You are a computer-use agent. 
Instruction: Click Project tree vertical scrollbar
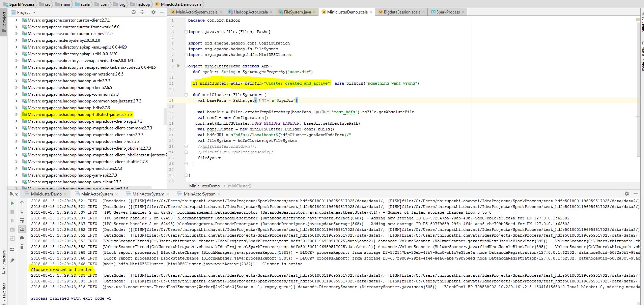click(x=165, y=116)
